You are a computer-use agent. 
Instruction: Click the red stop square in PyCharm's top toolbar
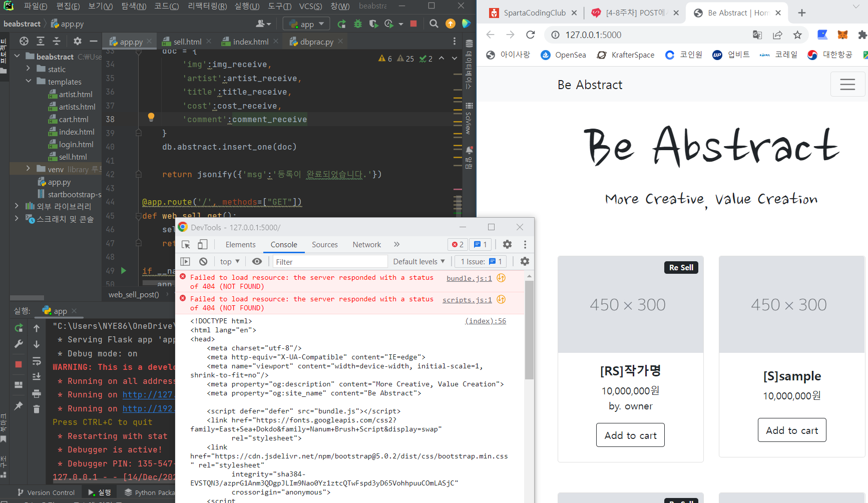click(x=413, y=24)
